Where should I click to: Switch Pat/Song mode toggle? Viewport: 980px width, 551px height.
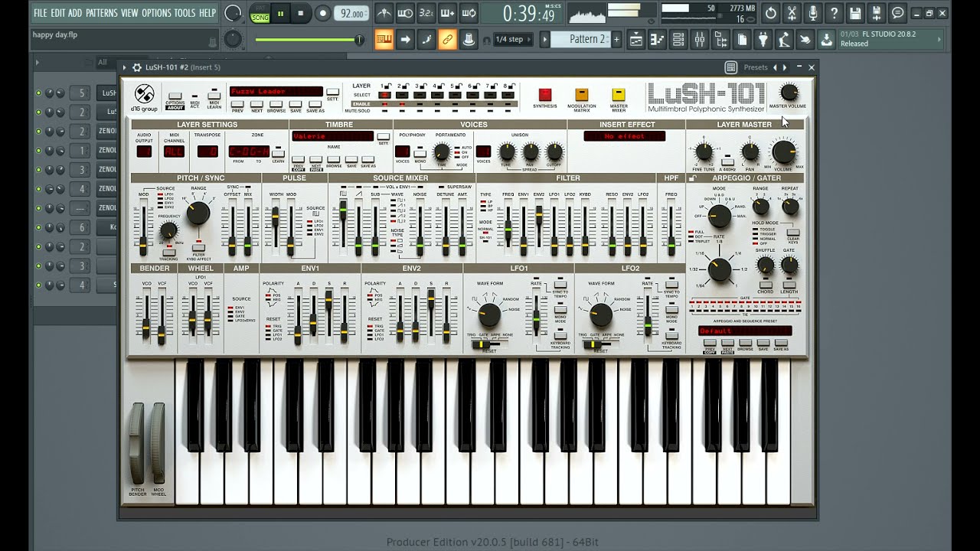(260, 13)
